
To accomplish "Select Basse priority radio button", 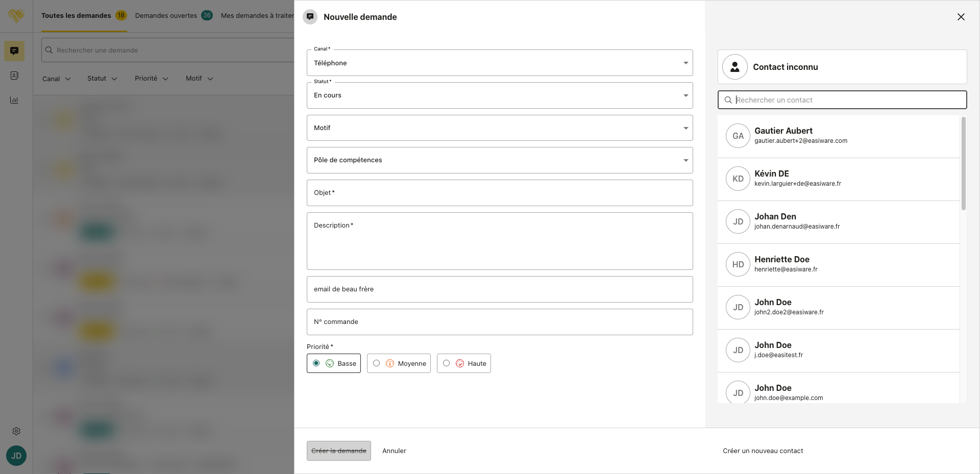I will (316, 363).
